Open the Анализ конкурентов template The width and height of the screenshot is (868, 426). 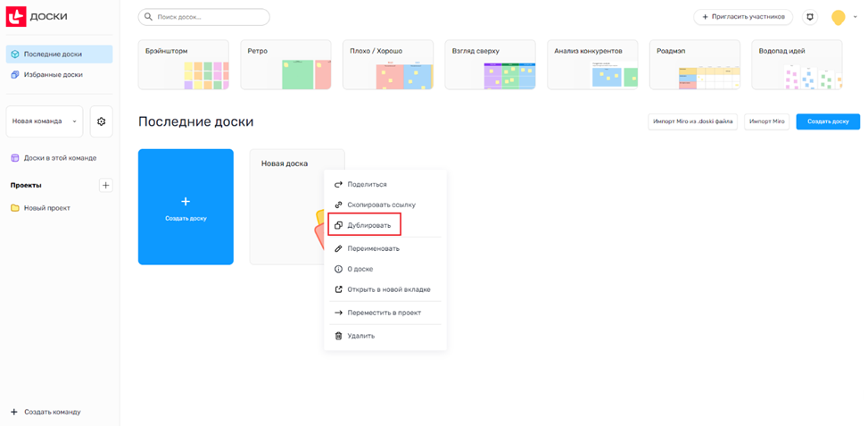click(592, 64)
